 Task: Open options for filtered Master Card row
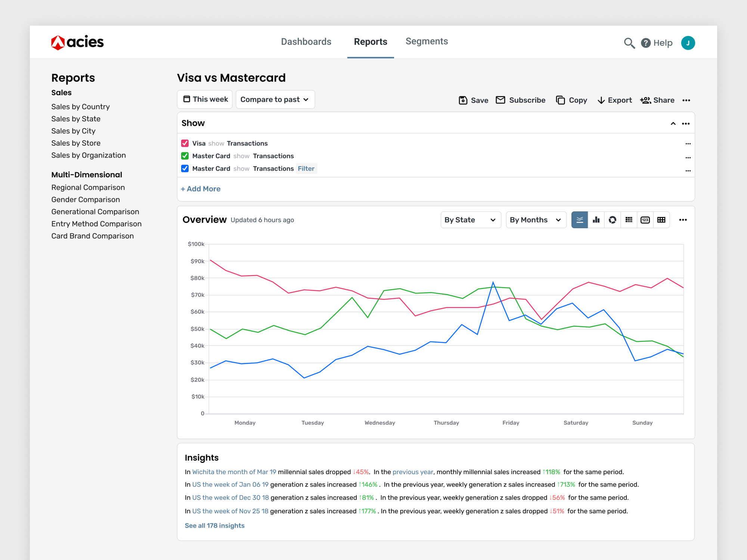[688, 171]
